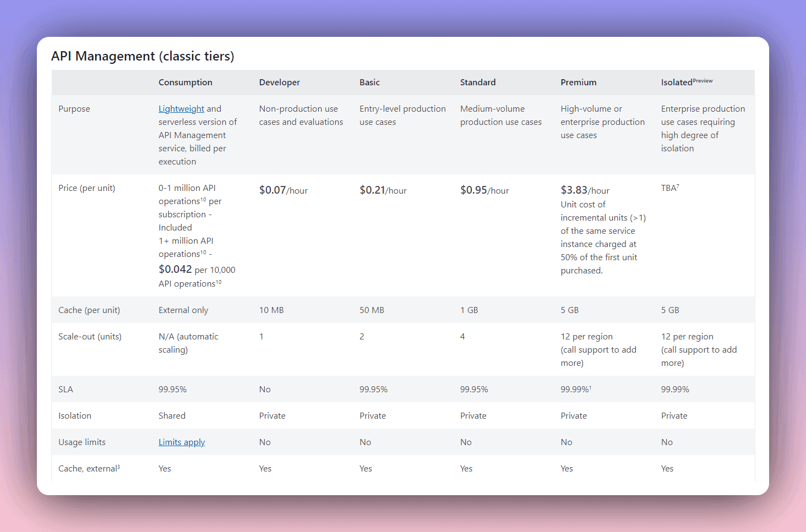Click the Limits apply link

tap(182, 442)
